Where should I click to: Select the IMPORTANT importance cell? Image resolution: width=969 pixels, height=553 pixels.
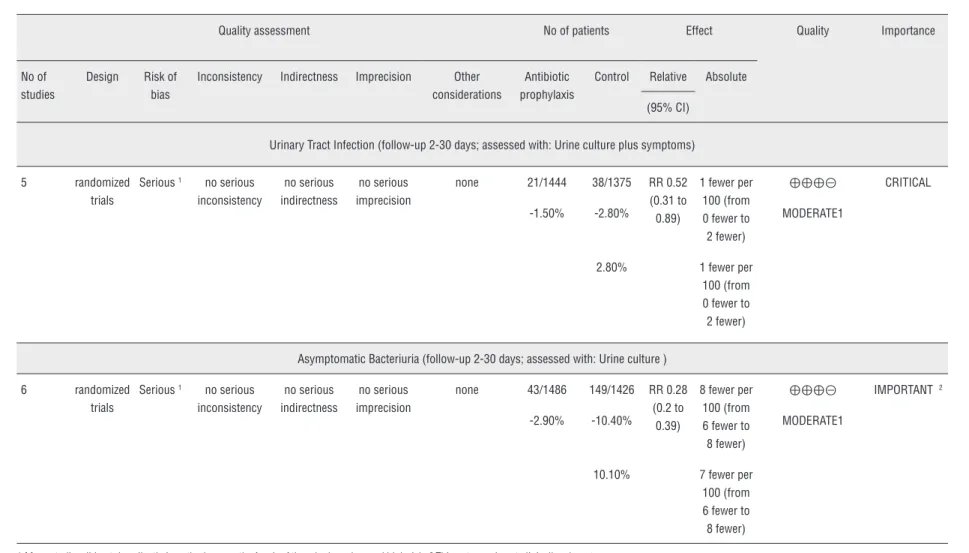[903, 390]
